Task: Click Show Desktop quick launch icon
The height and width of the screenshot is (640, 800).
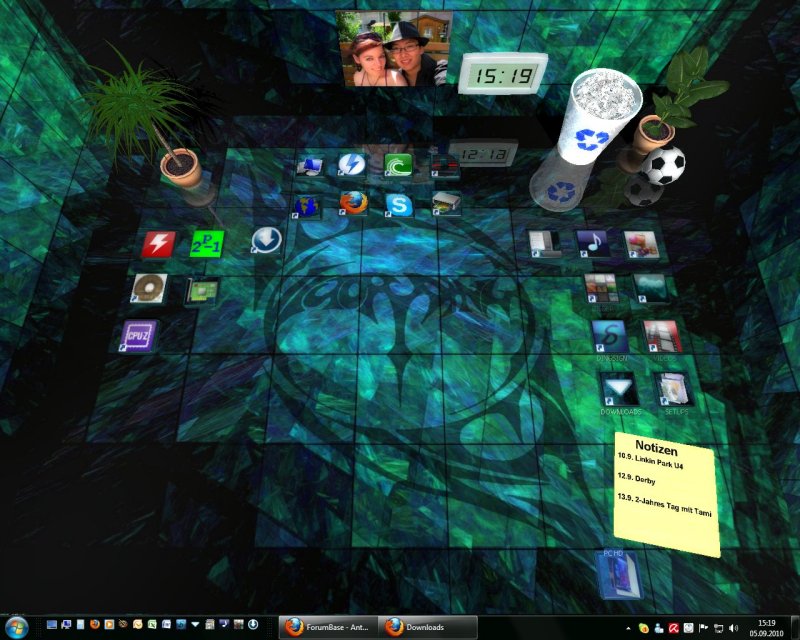Action: tap(52, 624)
